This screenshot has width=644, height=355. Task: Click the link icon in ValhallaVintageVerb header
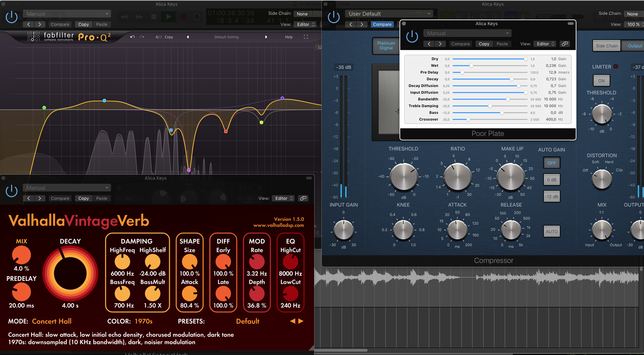tap(303, 198)
